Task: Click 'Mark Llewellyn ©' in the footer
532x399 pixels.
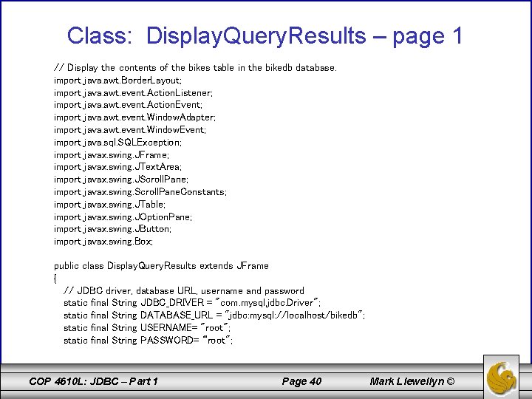Action: [412, 381]
